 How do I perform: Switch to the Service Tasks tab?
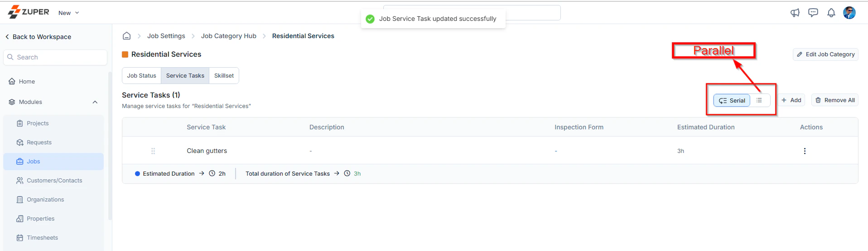coord(185,76)
